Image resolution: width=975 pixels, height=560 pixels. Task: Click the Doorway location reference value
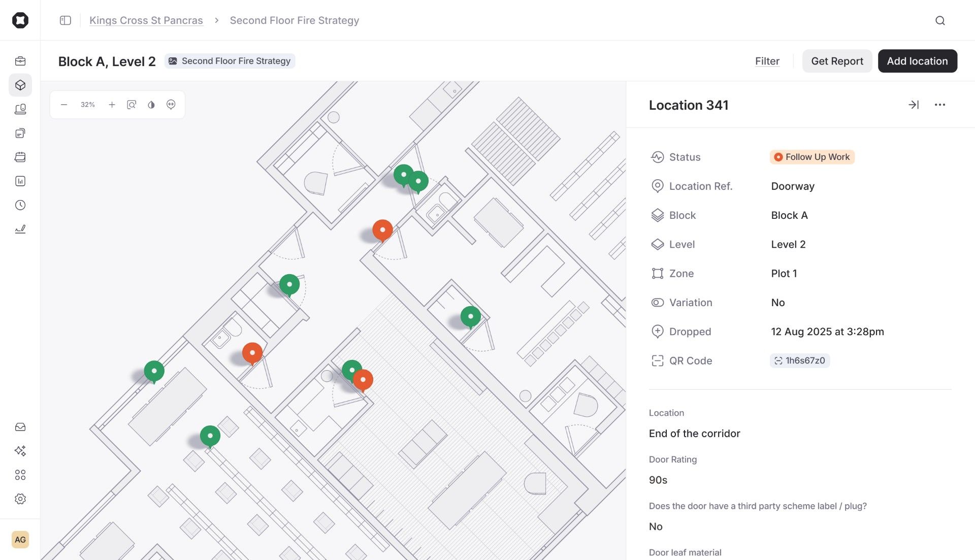[793, 186]
